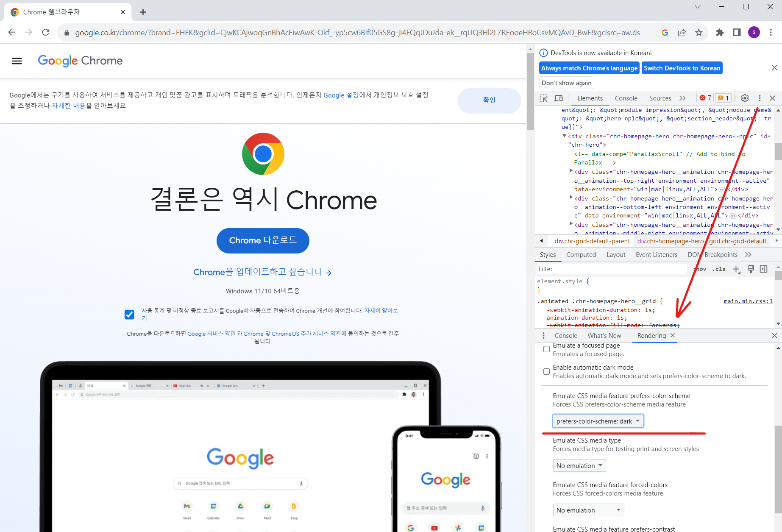
Task: Open site info lock icon
Action: tap(67, 33)
